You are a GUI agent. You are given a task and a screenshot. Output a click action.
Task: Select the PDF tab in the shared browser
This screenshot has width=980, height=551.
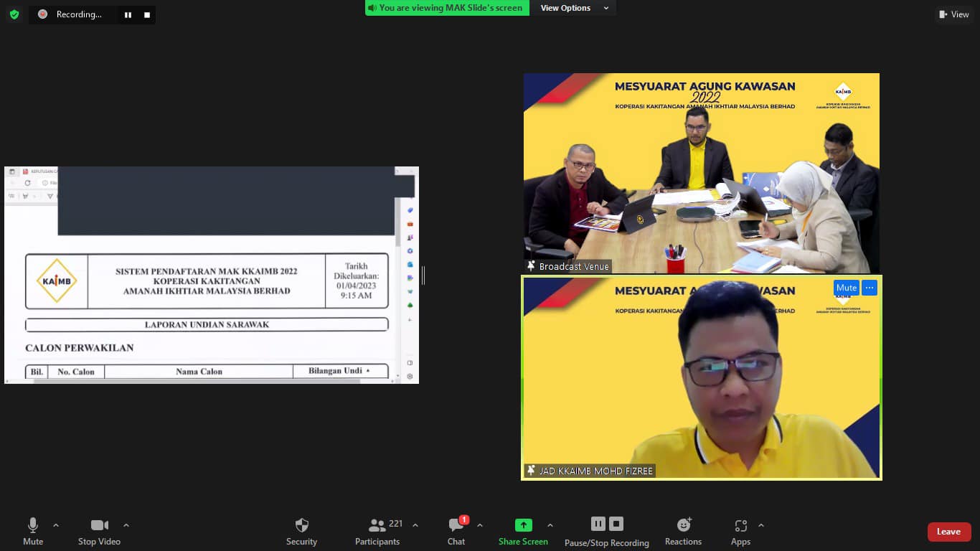click(x=39, y=171)
